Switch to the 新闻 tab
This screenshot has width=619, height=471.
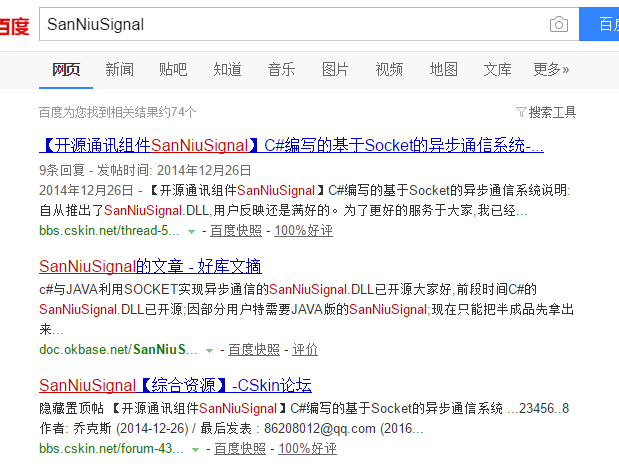pyautogui.click(x=119, y=69)
